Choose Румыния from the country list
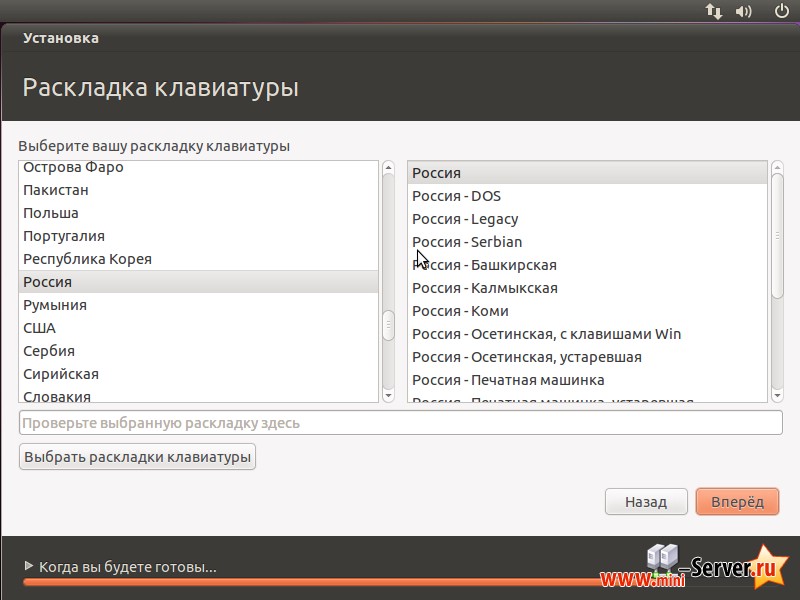Image resolution: width=800 pixels, height=600 pixels. click(x=55, y=305)
